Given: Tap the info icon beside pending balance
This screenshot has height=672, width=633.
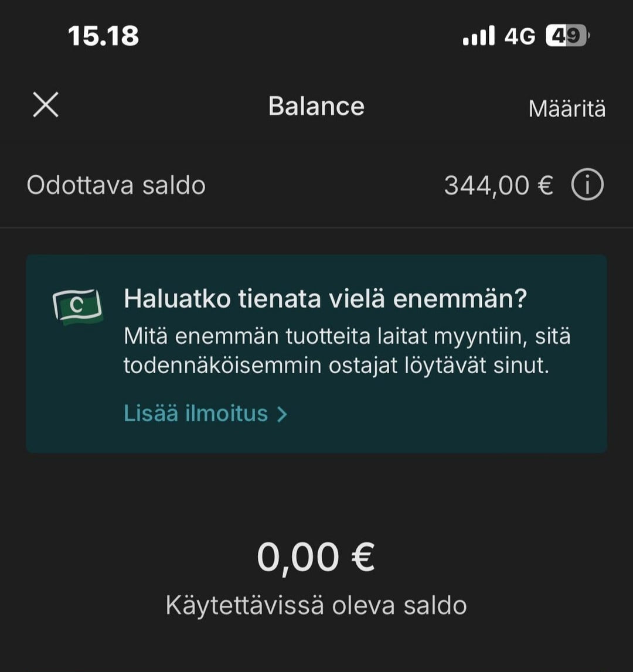Looking at the screenshot, I should (x=587, y=186).
